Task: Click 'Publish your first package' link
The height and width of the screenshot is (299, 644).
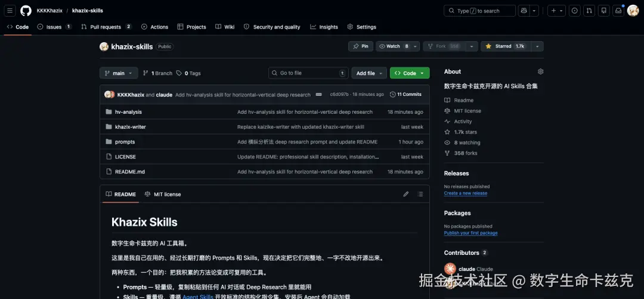Action: pos(470,233)
